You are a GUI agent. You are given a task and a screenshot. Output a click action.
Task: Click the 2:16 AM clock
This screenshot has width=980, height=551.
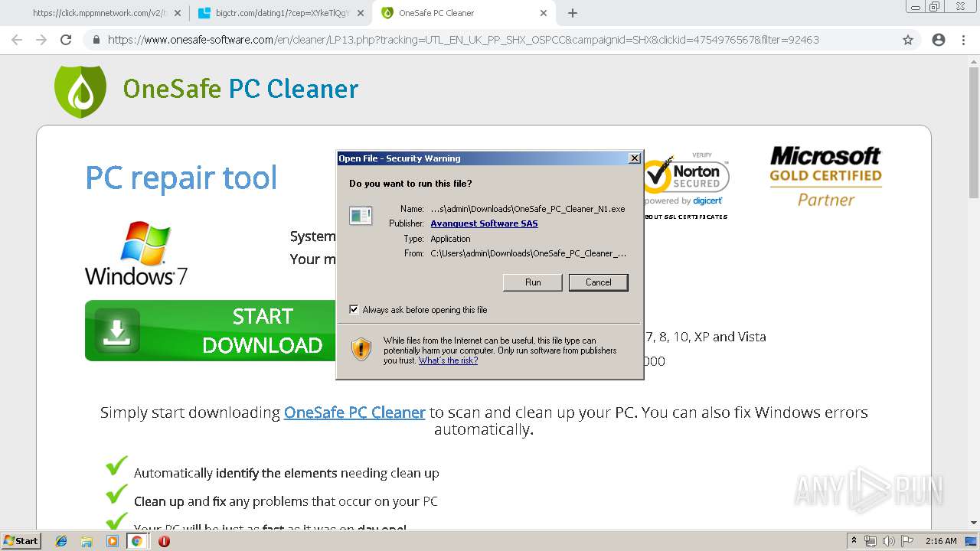pos(941,540)
